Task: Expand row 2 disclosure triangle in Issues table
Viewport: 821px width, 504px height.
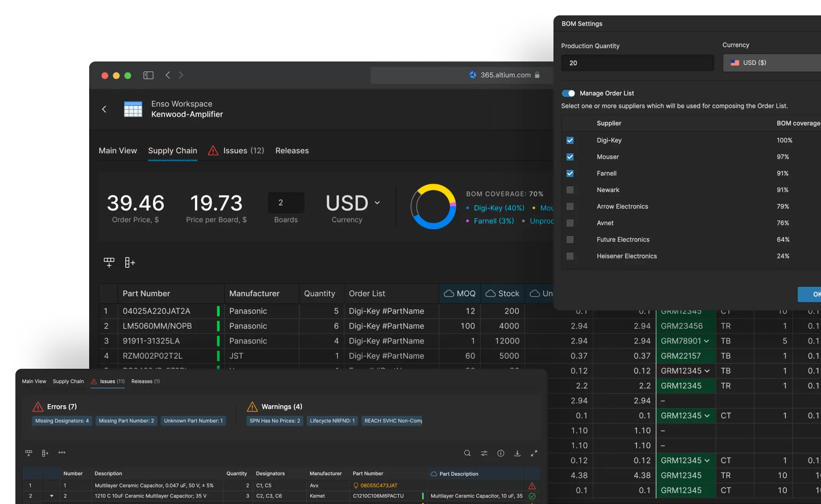Action: pyautogui.click(x=52, y=496)
